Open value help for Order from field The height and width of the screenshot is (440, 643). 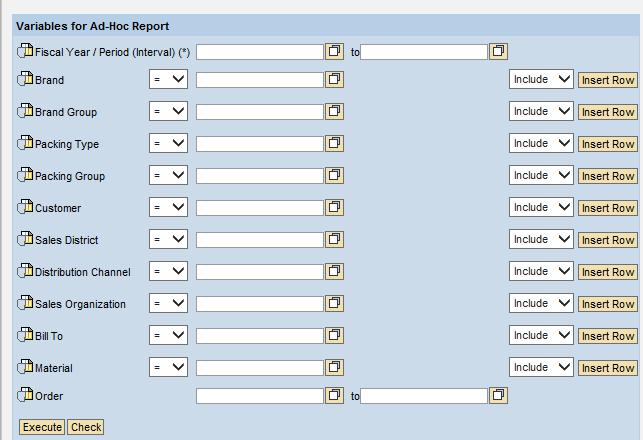pos(334,395)
